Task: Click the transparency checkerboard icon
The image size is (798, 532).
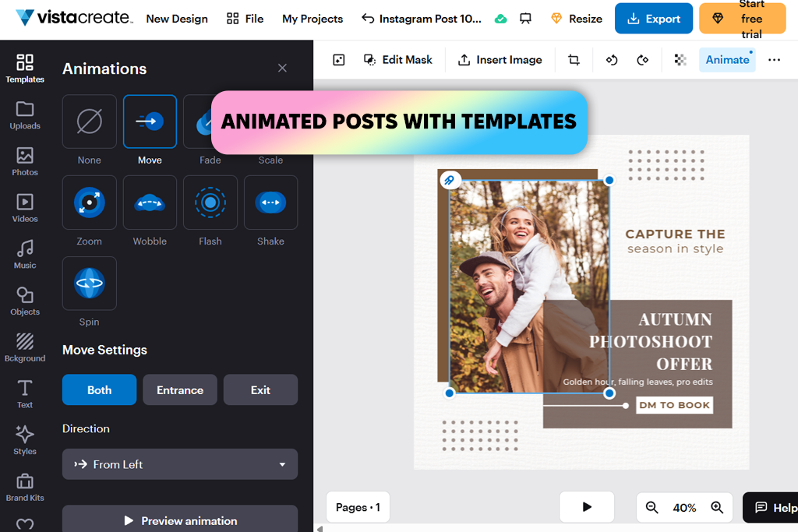Action: [680, 60]
